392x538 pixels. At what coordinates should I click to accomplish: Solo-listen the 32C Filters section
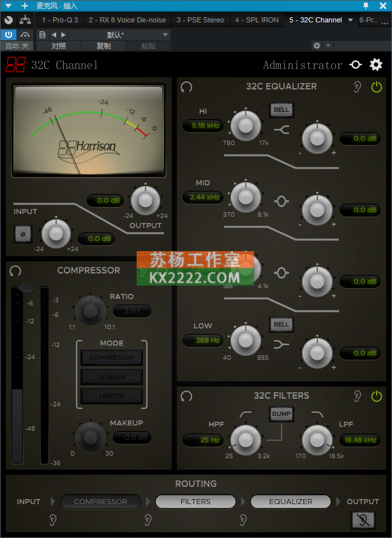(357, 396)
